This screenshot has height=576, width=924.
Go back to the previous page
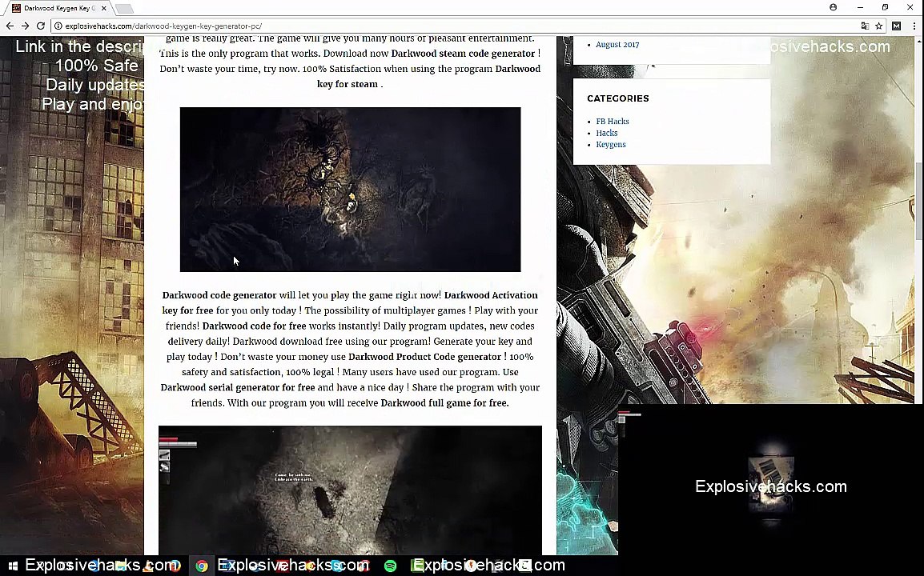point(10,26)
